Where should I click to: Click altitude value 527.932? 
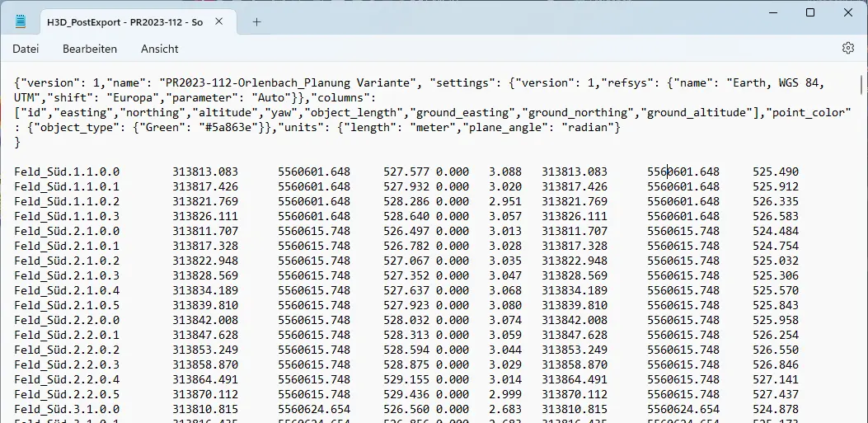[x=406, y=186]
